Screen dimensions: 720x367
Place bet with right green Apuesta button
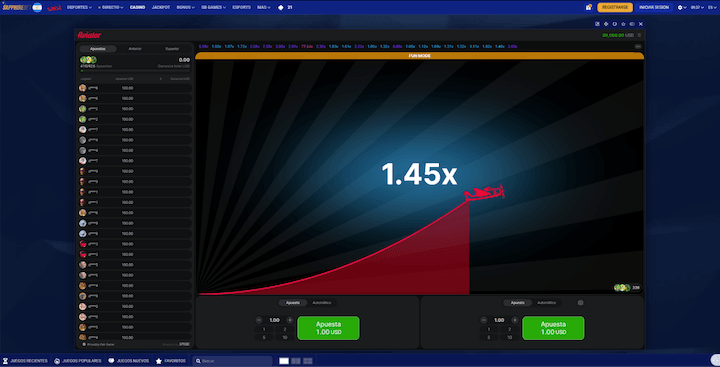[553, 328]
